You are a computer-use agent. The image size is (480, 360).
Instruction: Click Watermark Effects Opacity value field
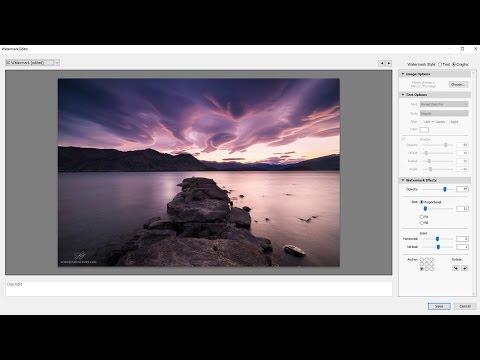[x=462, y=189]
